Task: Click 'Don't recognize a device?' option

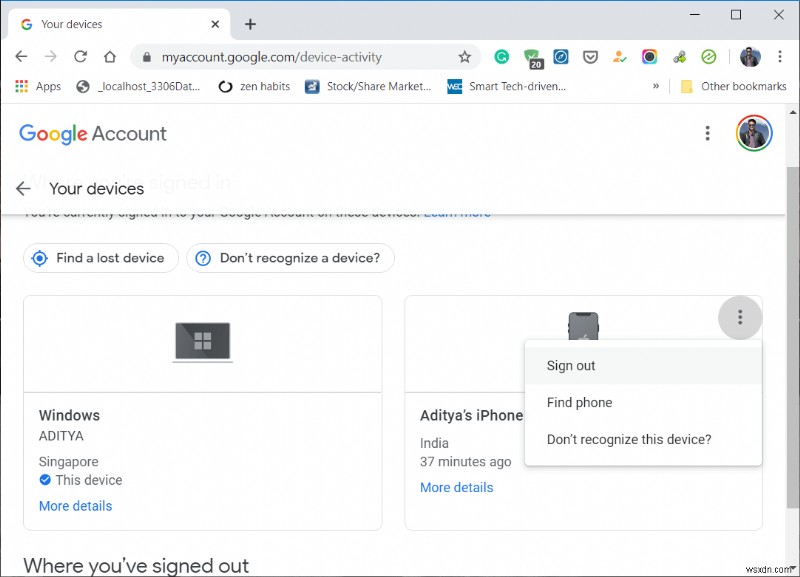Action: [x=290, y=258]
